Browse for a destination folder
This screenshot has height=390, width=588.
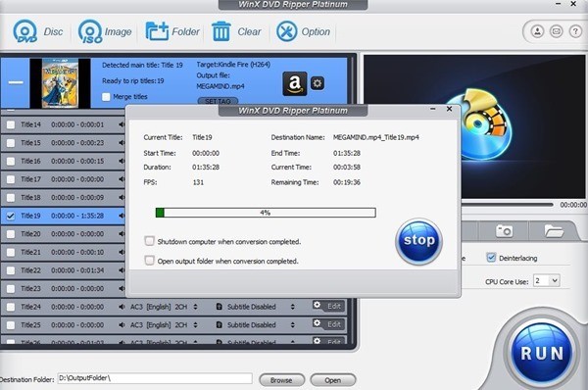coord(281,380)
